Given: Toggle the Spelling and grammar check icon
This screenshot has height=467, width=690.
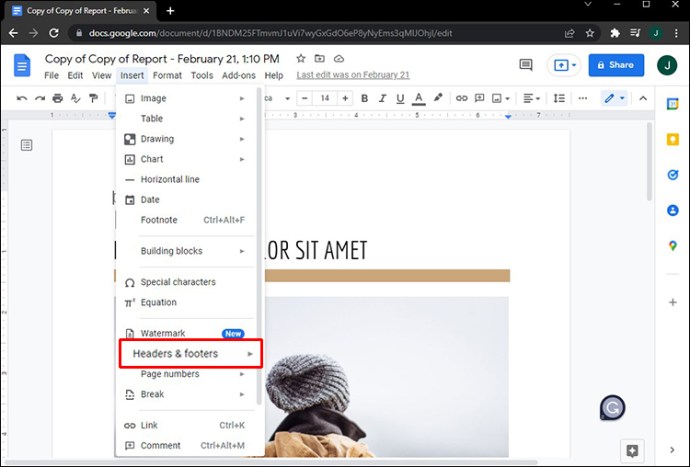Looking at the screenshot, I should (76, 98).
